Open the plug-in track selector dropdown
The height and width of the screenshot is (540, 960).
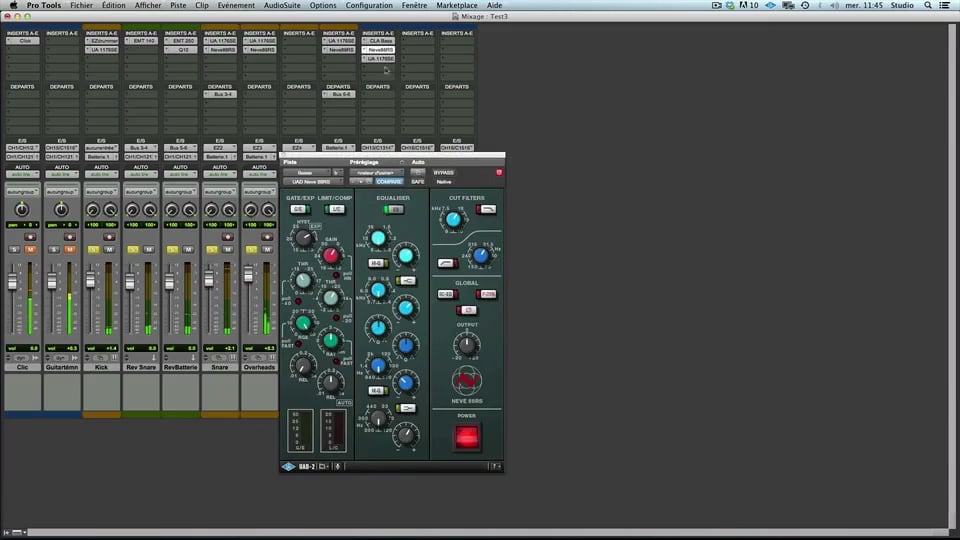(308, 173)
